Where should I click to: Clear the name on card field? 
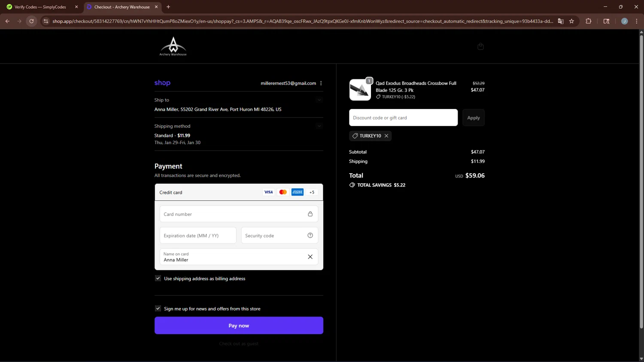(x=310, y=257)
